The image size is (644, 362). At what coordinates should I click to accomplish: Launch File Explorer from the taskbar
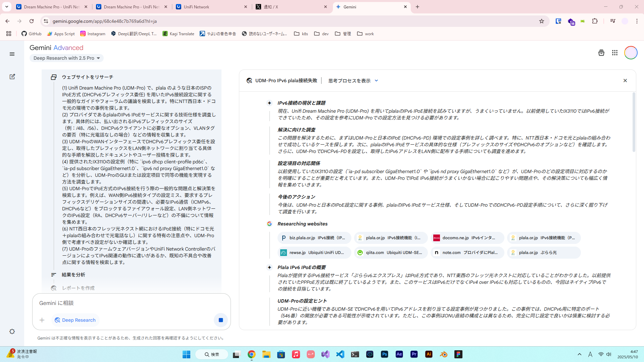266,354
